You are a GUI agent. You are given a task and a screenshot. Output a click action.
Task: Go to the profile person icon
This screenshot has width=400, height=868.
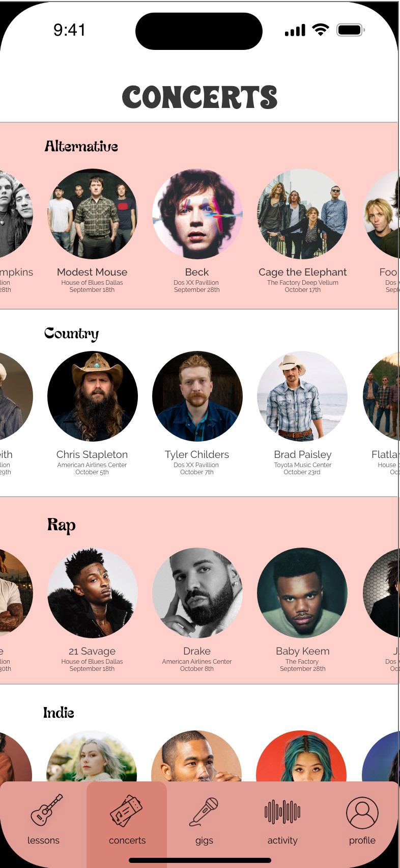pyautogui.click(x=362, y=812)
